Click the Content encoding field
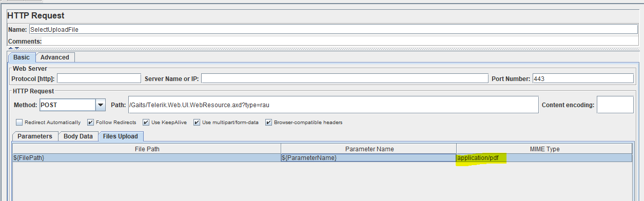The image size is (644, 201). tap(615, 105)
